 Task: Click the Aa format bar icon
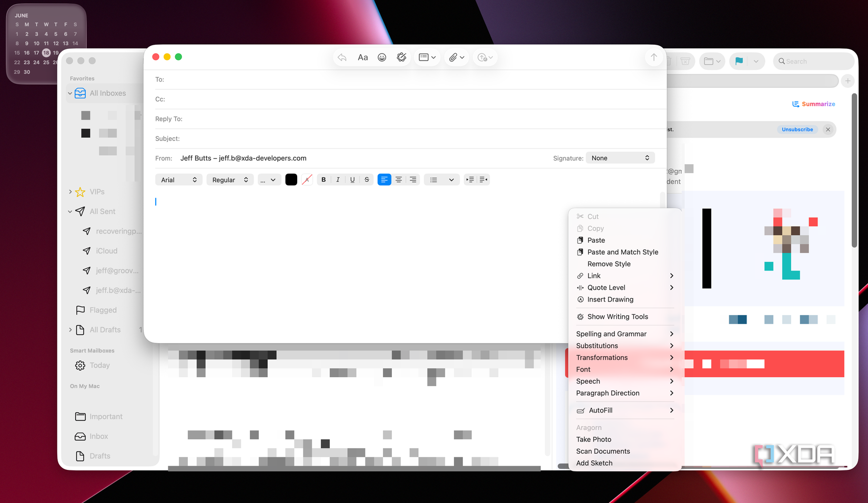pyautogui.click(x=362, y=57)
